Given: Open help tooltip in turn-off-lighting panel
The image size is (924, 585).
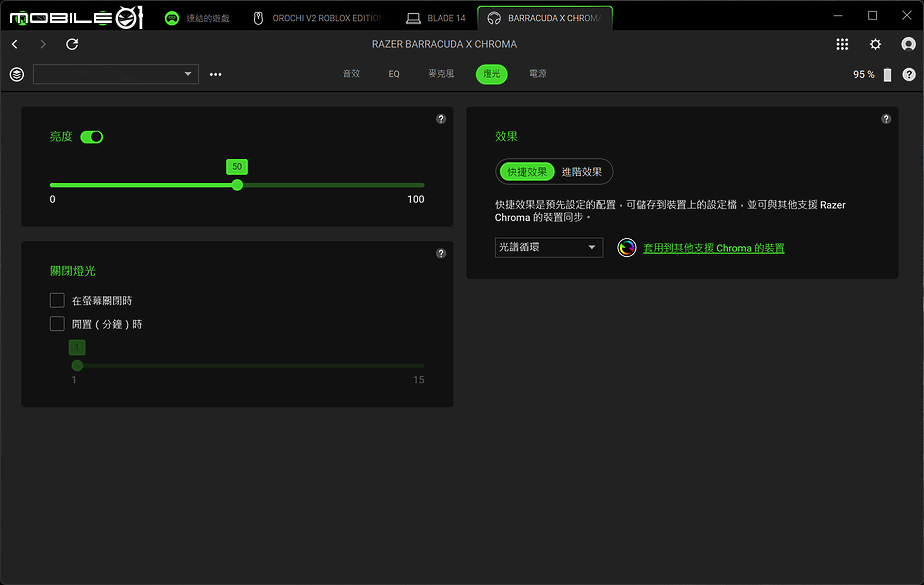Looking at the screenshot, I should pos(441,253).
